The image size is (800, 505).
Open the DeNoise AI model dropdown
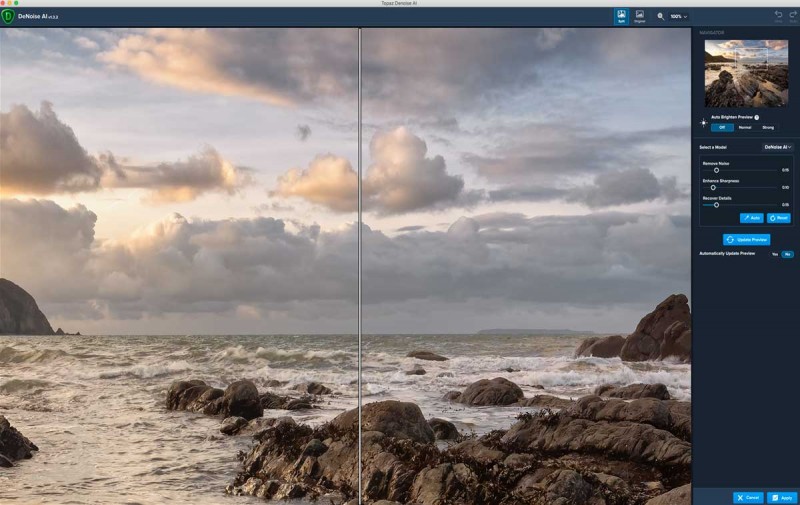[x=777, y=147]
